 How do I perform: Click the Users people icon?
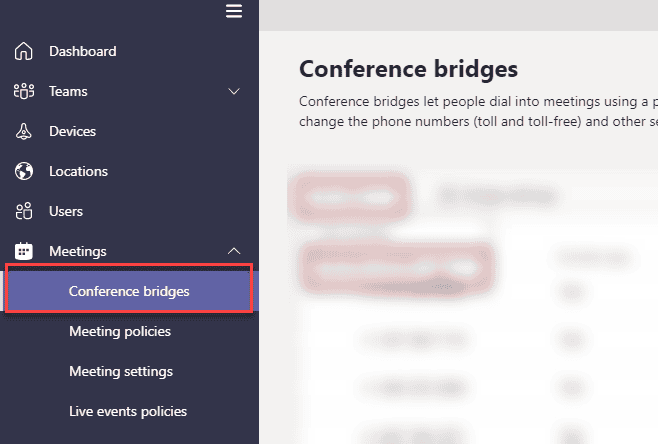[24, 211]
